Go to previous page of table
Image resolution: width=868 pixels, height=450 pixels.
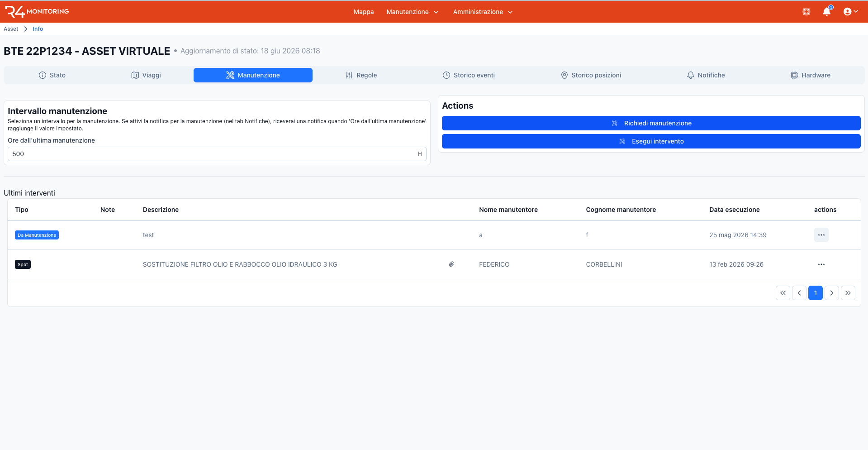pyautogui.click(x=799, y=293)
